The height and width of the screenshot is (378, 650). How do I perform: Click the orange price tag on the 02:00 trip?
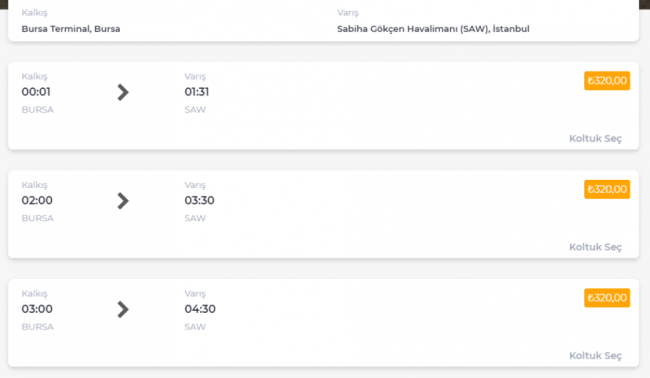[x=607, y=189]
